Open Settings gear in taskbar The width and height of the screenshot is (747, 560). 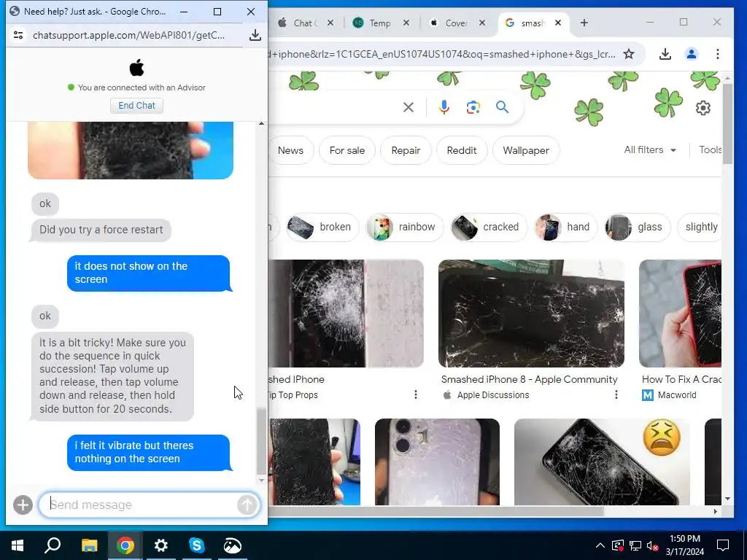[x=161, y=545]
